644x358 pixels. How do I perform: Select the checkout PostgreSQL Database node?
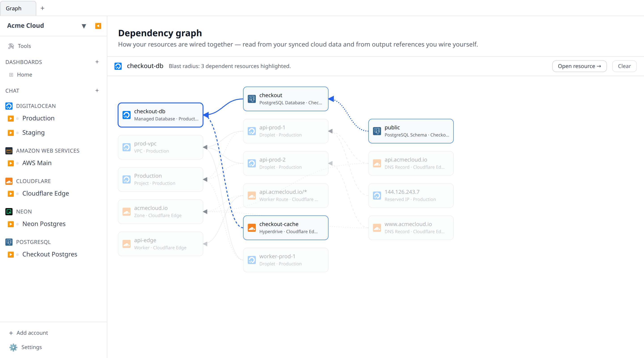click(x=286, y=99)
